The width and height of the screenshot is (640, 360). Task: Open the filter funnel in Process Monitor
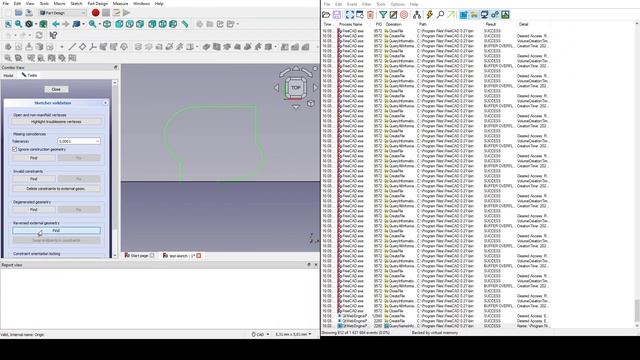383,15
